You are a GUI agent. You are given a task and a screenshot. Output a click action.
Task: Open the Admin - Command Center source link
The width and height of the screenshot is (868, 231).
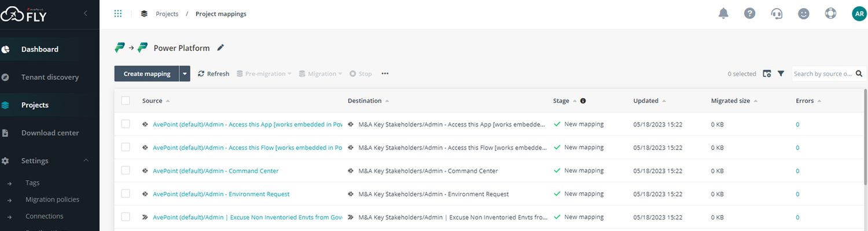tap(215, 171)
